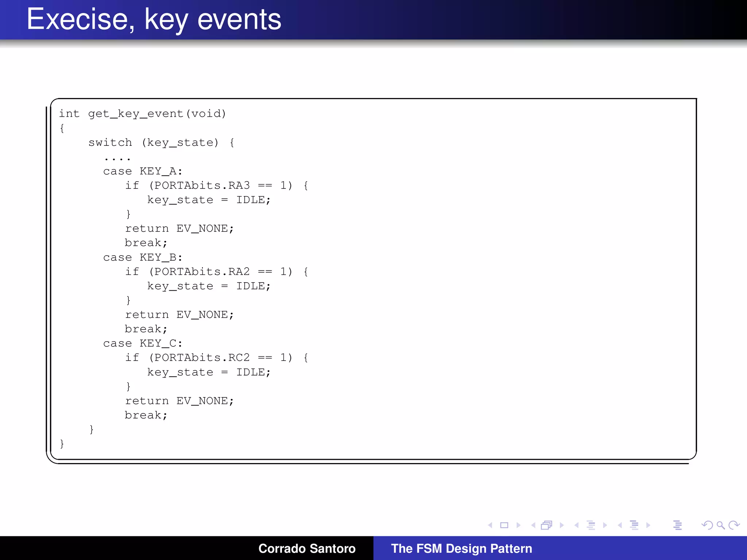Go to previous subsection arrow
The image size is (747, 560).
tap(576, 525)
